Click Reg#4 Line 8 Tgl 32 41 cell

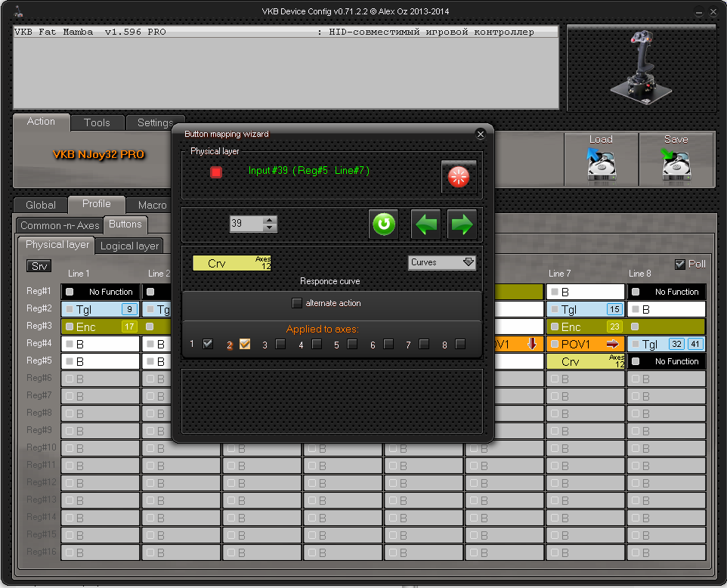tap(667, 344)
